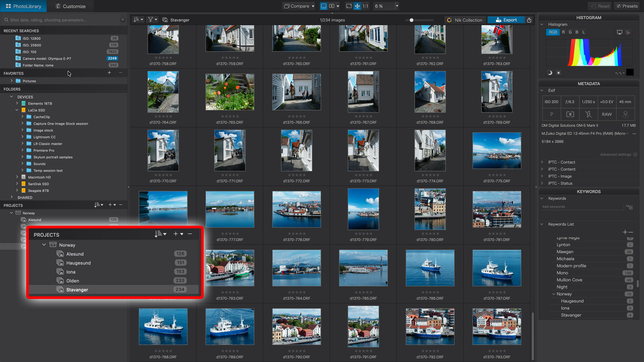Collapse the Exif metadata section

click(542, 90)
